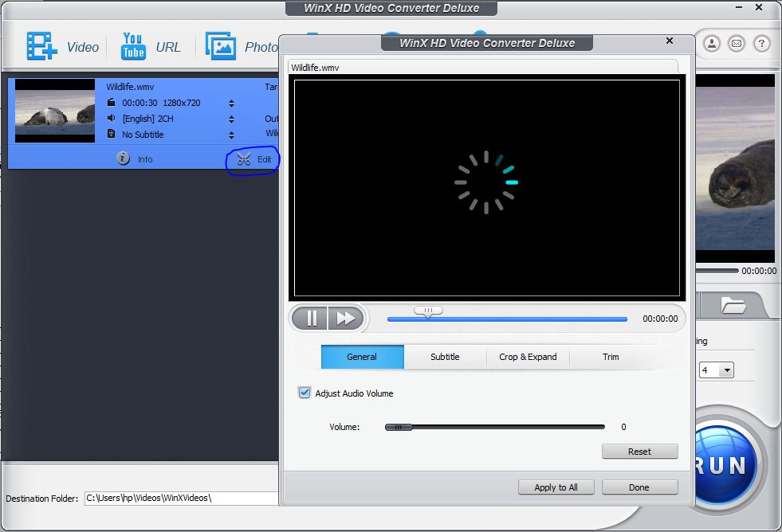The width and height of the screenshot is (782, 532).
Task: Click Apply to All button
Action: tap(556, 487)
